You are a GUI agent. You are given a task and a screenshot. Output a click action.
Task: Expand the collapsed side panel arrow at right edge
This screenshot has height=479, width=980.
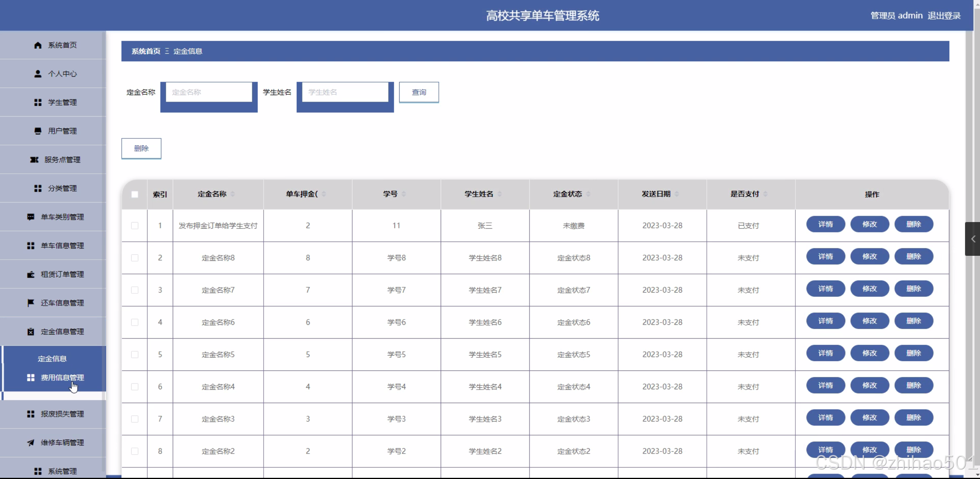(973, 239)
